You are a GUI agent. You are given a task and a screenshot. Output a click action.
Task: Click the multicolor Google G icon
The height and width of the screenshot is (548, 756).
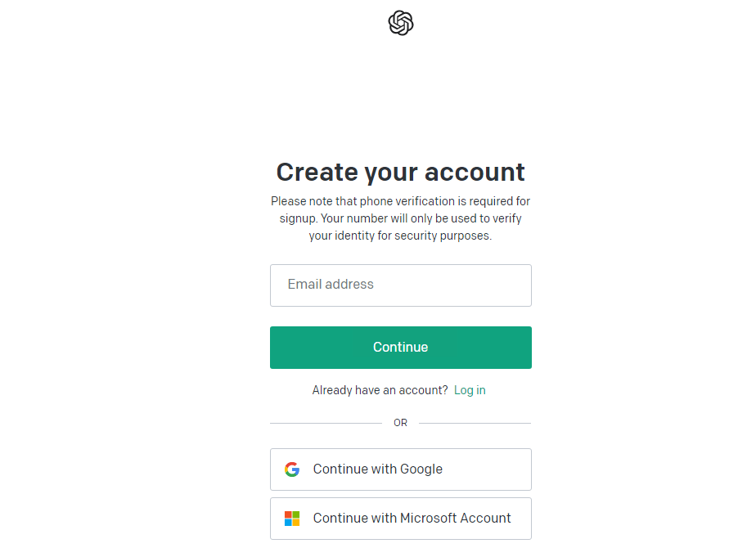[292, 469]
